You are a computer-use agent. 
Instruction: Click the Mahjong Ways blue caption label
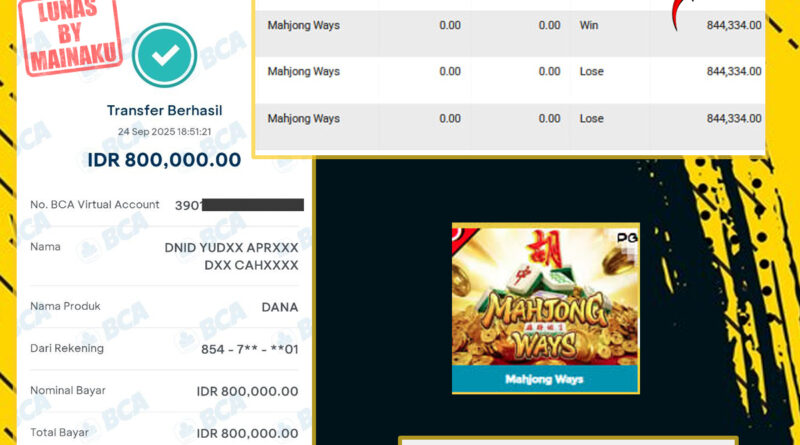point(544,379)
